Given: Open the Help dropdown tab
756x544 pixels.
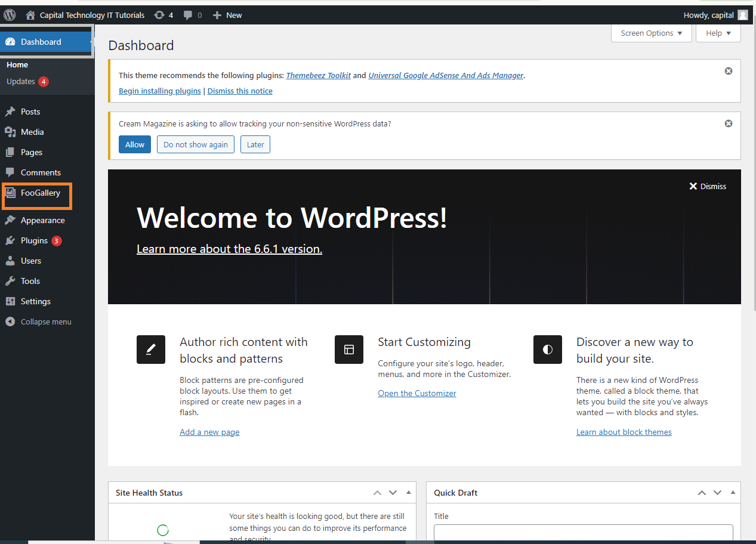Looking at the screenshot, I should pos(718,33).
